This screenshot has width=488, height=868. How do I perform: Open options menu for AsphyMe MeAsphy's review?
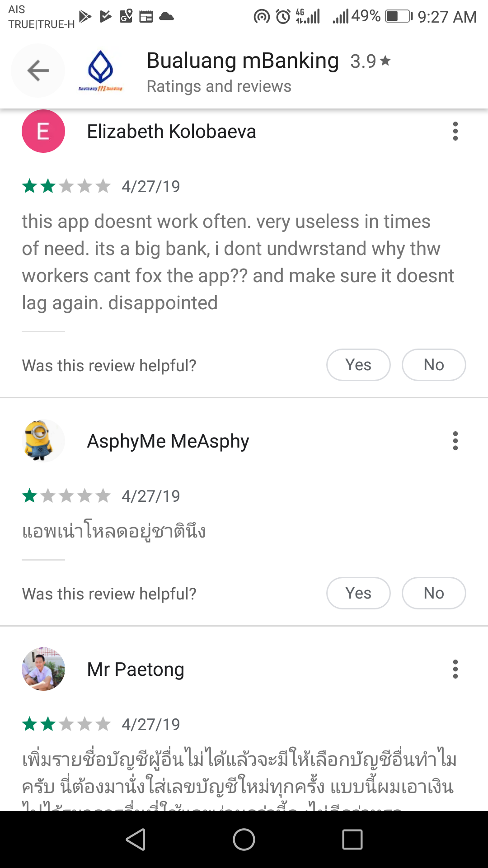point(455,441)
